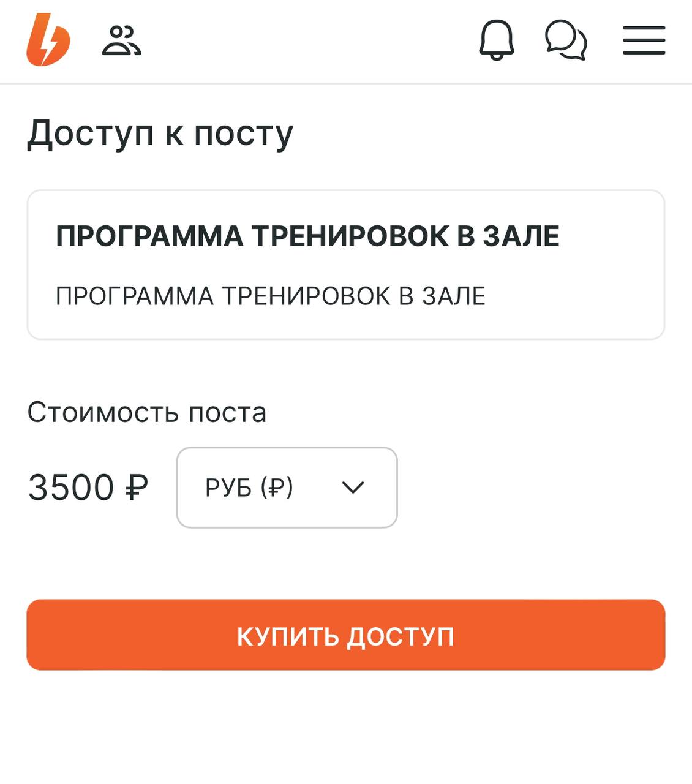Viewport: 692px width, 784px height.
Task: Click the word ДОСТУП on the orange button
Action: (x=401, y=636)
